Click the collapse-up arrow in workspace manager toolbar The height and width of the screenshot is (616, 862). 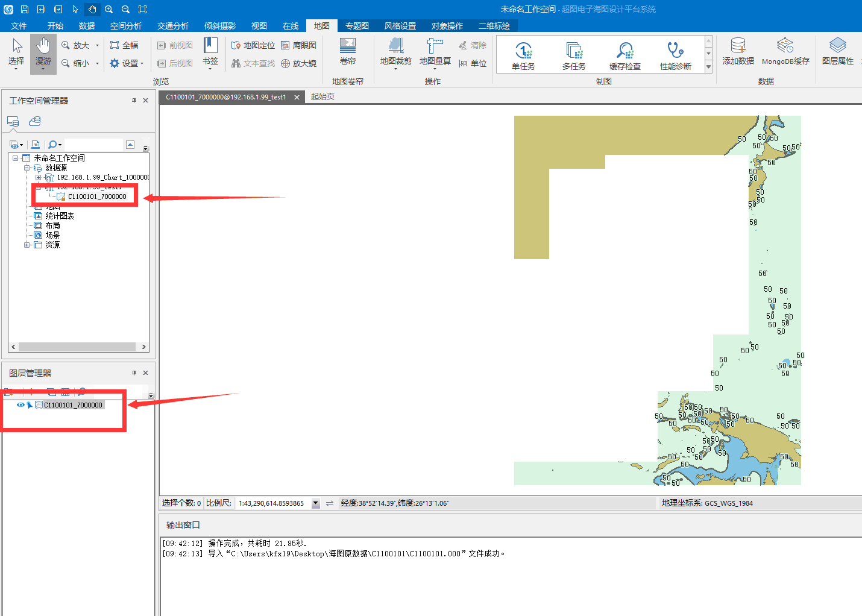[130, 145]
